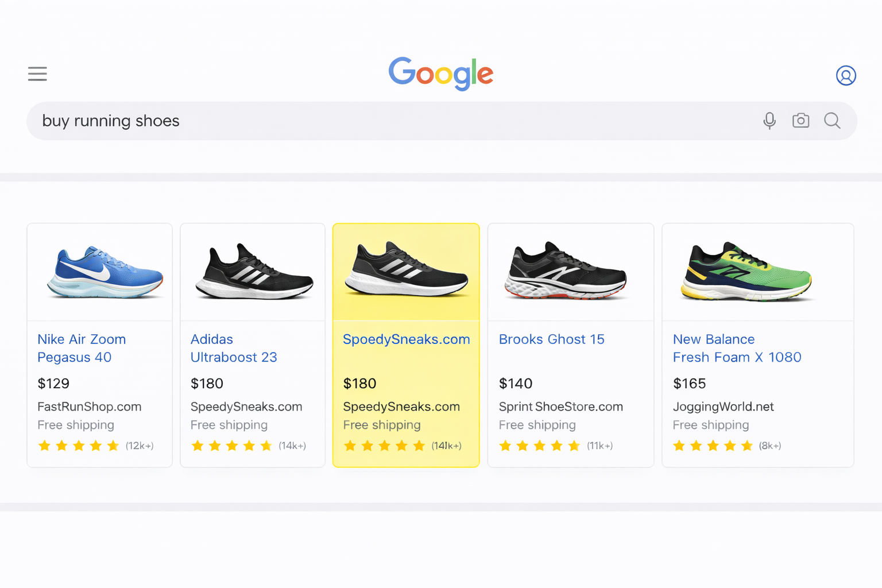Start voice search with microphone icon
The height and width of the screenshot is (588, 882).
pyautogui.click(x=769, y=121)
